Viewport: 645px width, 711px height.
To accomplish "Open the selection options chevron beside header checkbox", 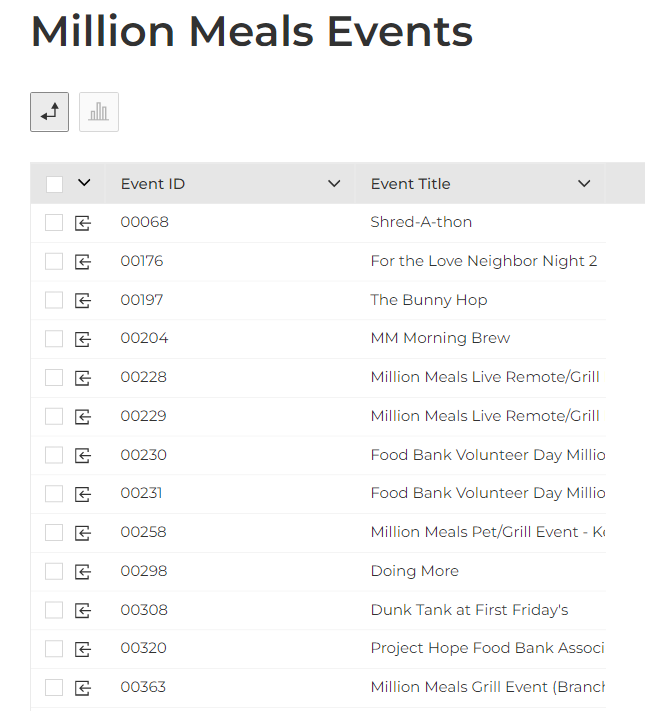I will pyautogui.click(x=84, y=183).
